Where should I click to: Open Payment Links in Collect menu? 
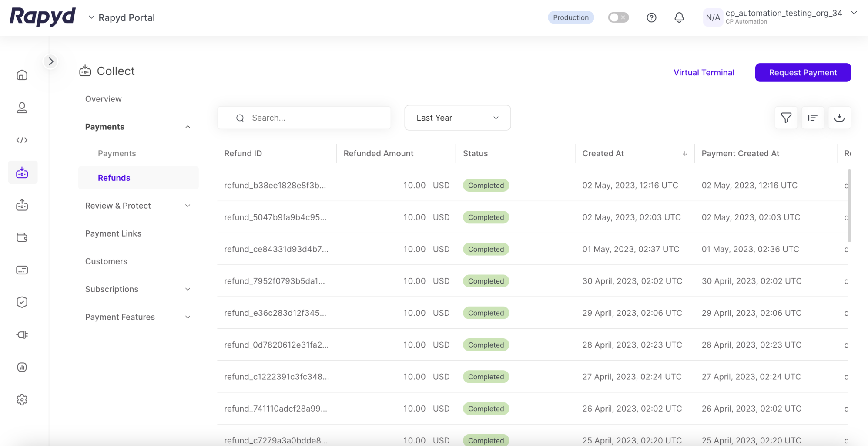click(113, 233)
